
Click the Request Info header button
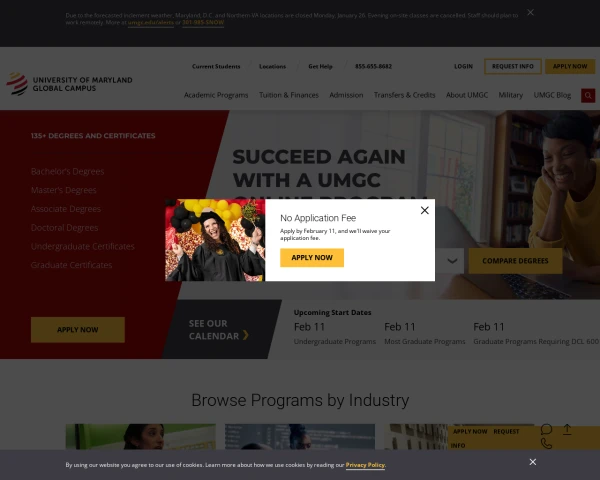tap(513, 66)
